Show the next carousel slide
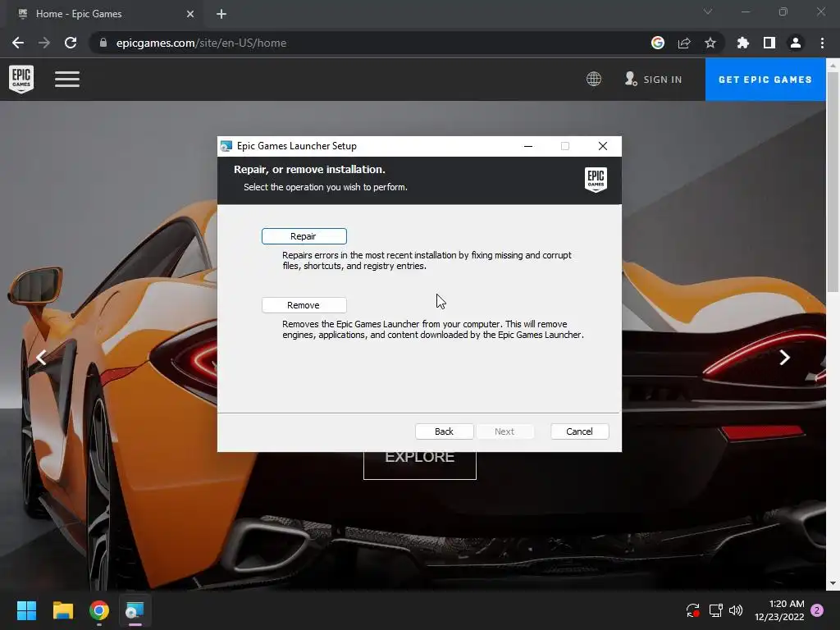The image size is (840, 630). (784, 358)
